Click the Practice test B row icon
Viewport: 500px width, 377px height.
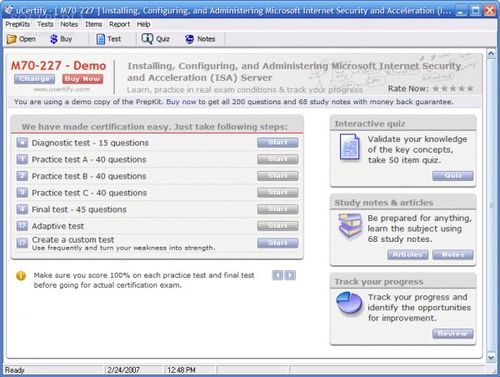(x=22, y=176)
